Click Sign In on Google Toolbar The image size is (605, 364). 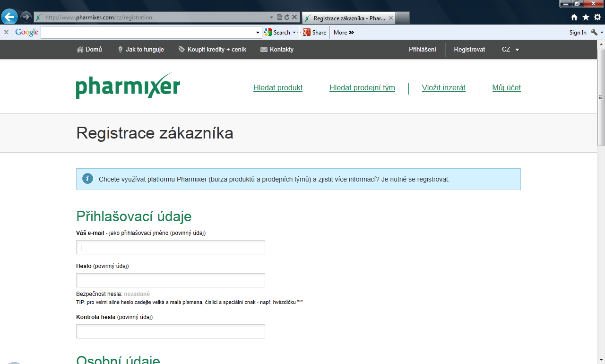click(x=578, y=33)
